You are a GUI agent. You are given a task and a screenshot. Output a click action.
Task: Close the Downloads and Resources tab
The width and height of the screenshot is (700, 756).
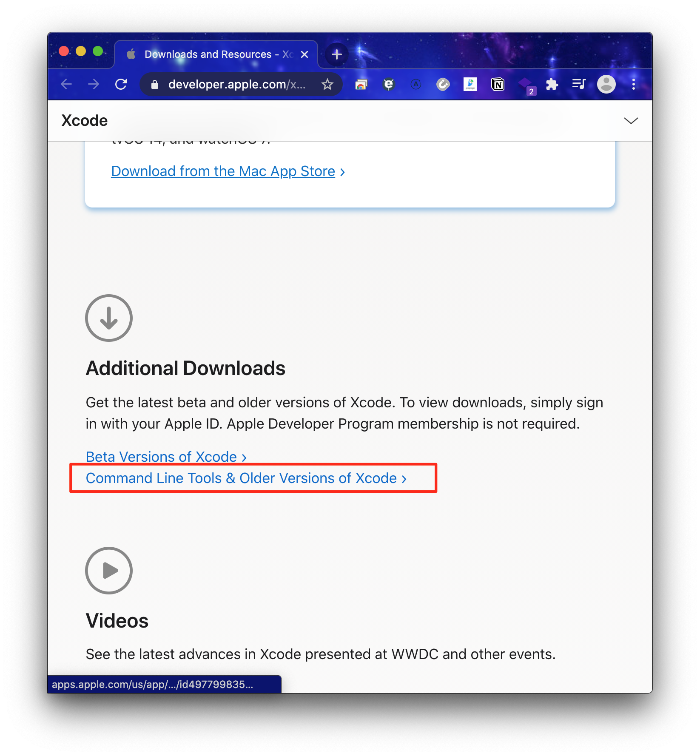[304, 54]
